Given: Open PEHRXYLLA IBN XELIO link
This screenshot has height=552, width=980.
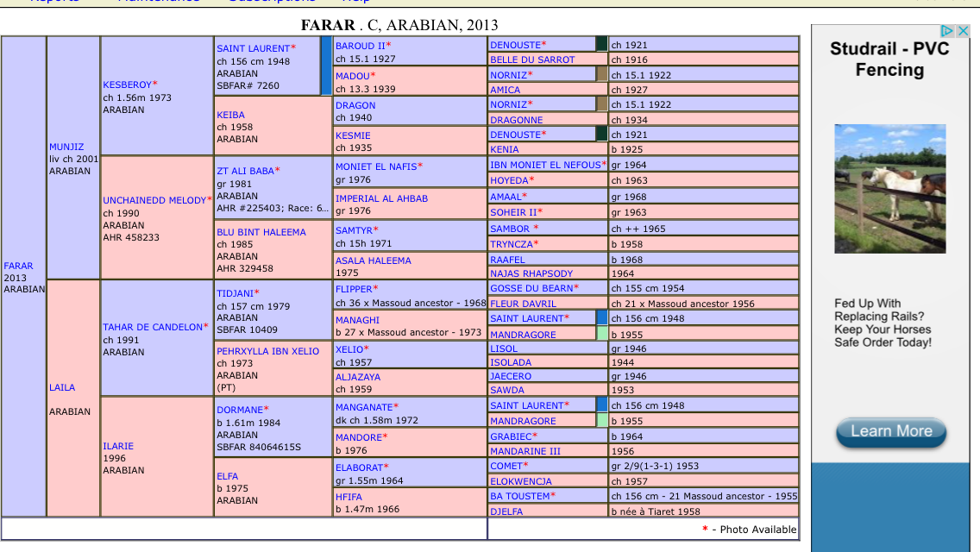Looking at the screenshot, I should (268, 351).
